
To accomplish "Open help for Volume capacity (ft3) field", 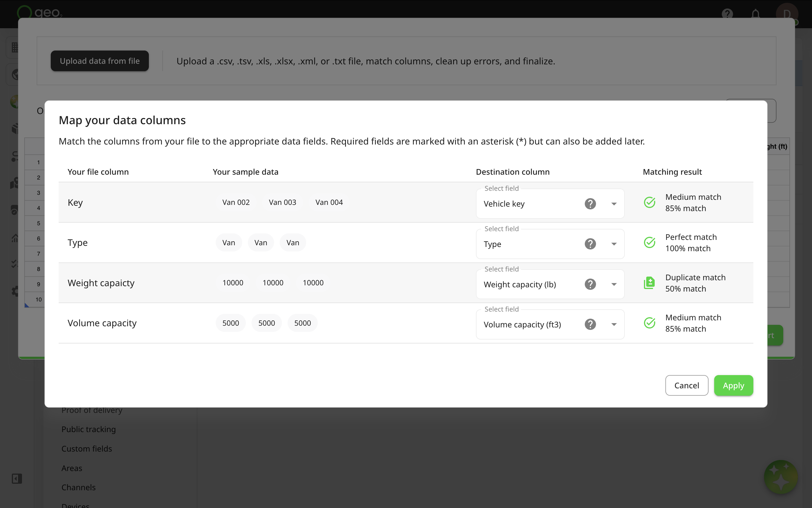I will tap(590, 324).
